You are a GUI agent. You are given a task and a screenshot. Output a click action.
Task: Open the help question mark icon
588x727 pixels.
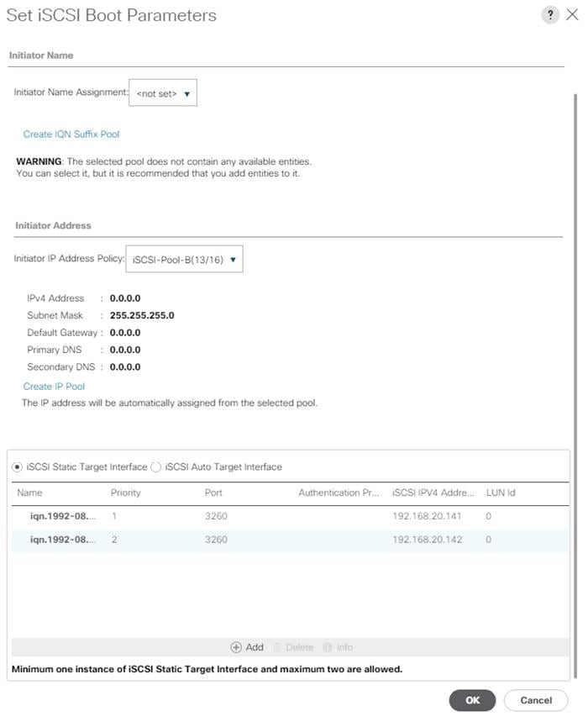[549, 15]
